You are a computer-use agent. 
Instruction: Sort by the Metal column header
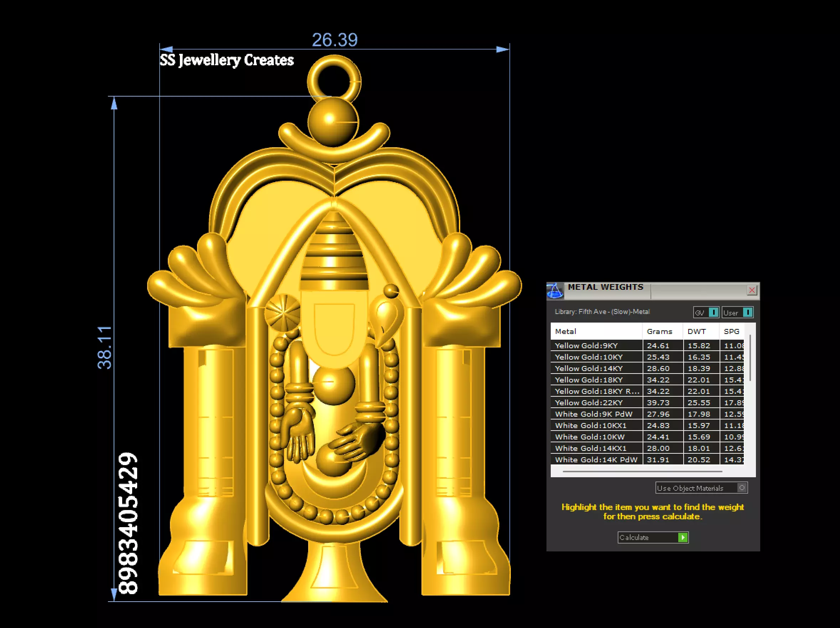point(597,331)
